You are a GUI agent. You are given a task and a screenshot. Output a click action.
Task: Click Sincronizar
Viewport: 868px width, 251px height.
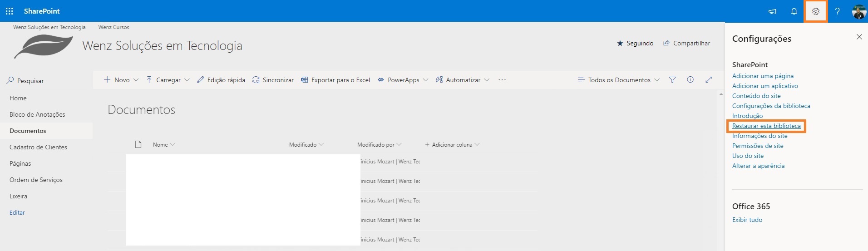pyautogui.click(x=273, y=80)
